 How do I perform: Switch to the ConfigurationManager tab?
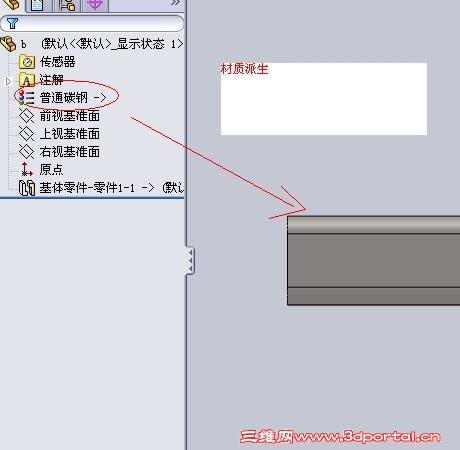(x=67, y=5)
